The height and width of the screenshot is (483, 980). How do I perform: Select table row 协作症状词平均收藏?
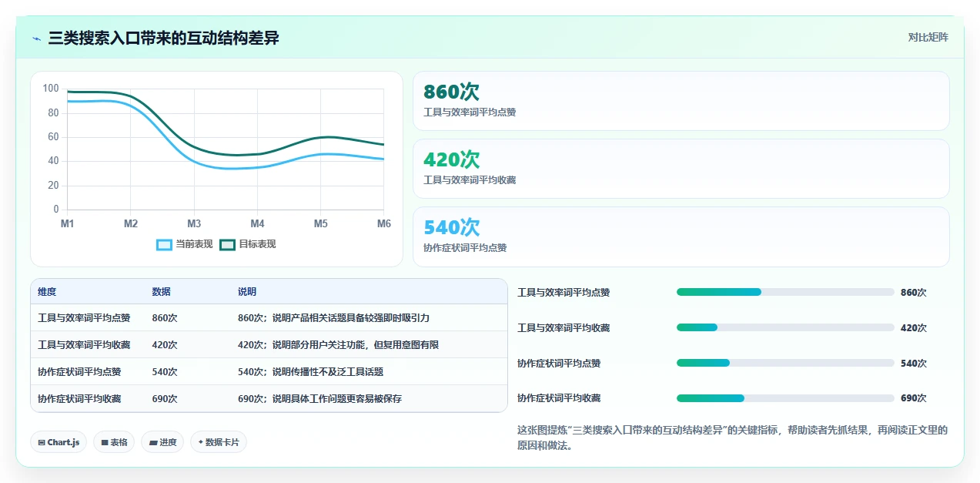[269, 398]
